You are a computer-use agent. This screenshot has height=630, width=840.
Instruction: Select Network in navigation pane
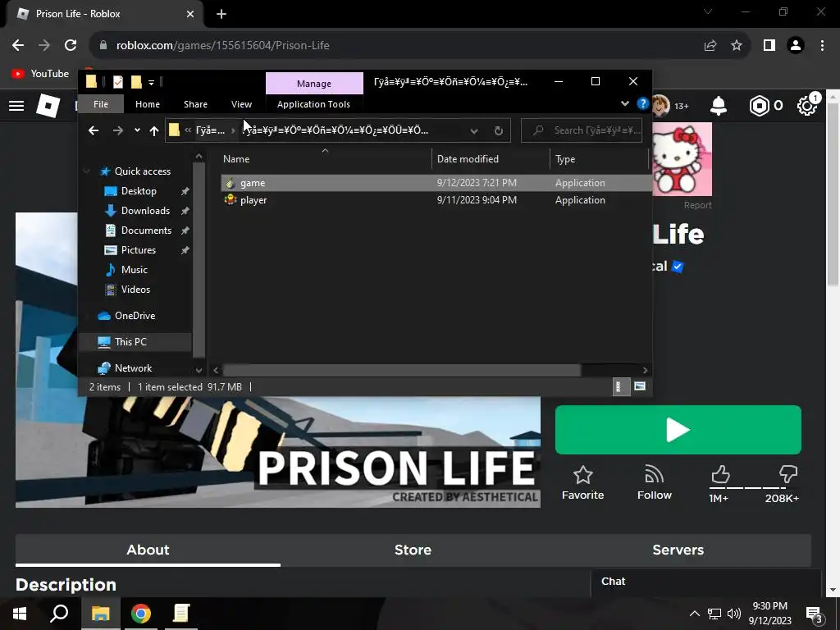[x=133, y=368]
